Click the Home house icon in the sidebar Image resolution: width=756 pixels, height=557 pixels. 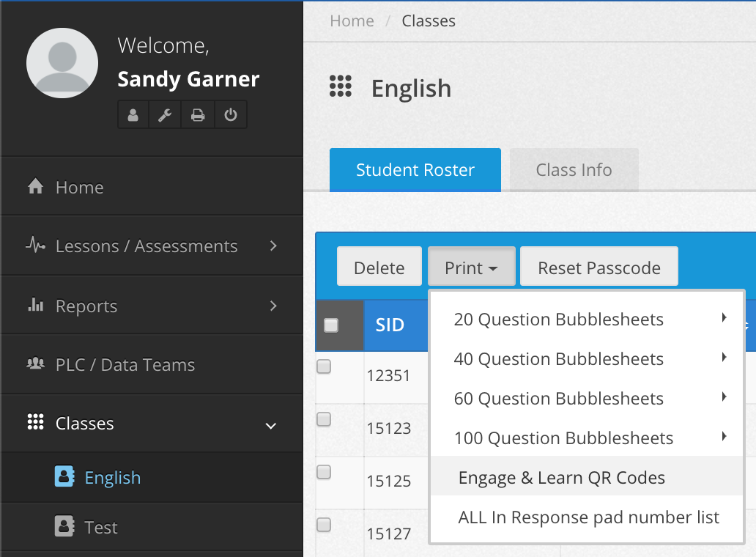pyautogui.click(x=35, y=188)
